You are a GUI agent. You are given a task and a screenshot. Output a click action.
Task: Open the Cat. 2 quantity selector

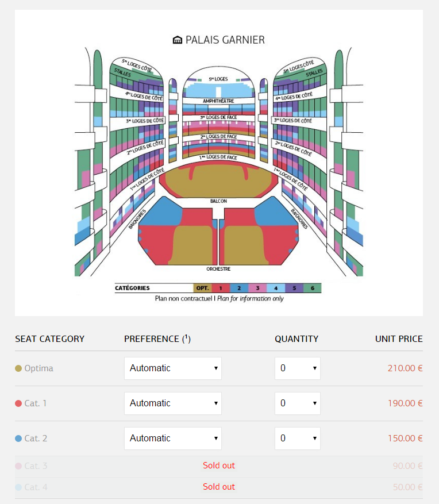(298, 438)
